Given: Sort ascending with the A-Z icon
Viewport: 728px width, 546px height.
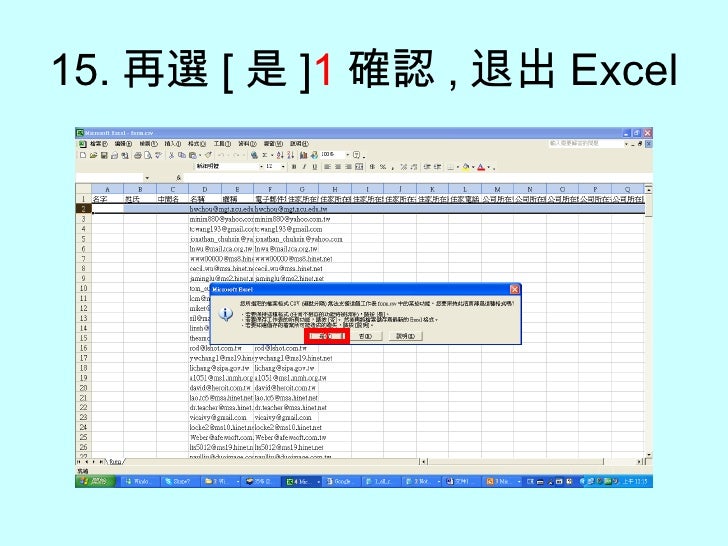Looking at the screenshot, I should click(x=280, y=155).
